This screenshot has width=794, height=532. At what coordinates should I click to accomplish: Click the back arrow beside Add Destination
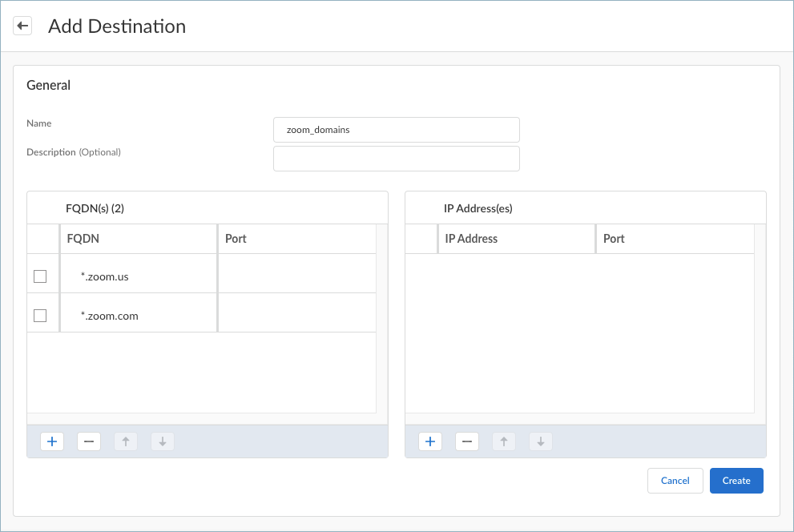pos(22,26)
